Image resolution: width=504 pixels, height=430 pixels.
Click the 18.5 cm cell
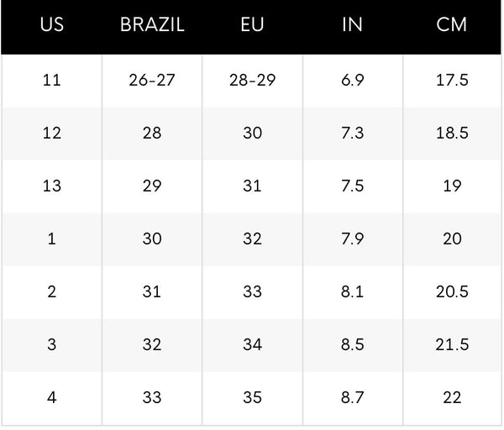pyautogui.click(x=452, y=133)
